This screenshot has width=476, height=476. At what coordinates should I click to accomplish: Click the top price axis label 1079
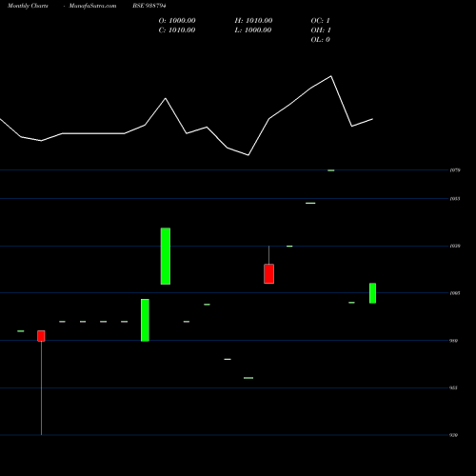click(455, 170)
